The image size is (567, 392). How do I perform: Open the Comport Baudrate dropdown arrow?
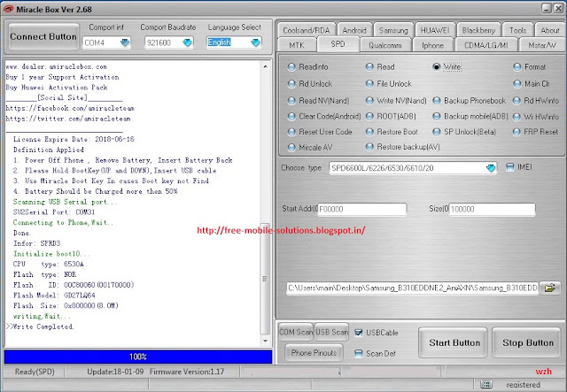[x=187, y=42]
